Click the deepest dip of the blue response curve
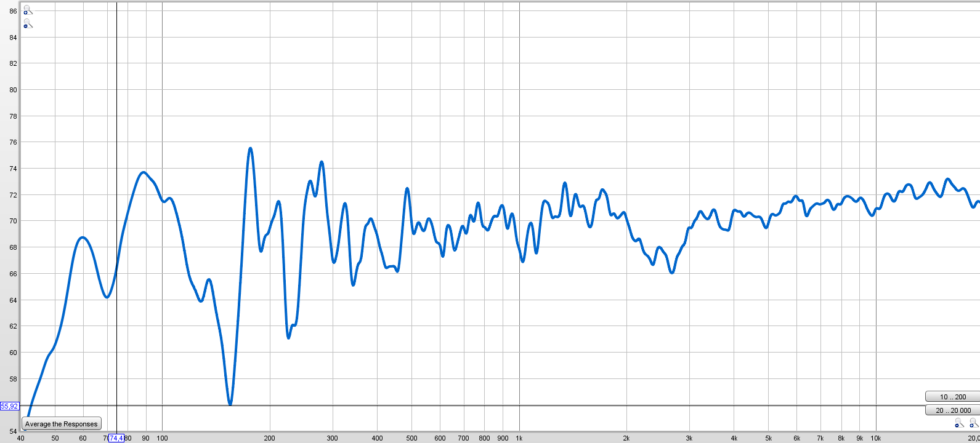 tap(230, 404)
